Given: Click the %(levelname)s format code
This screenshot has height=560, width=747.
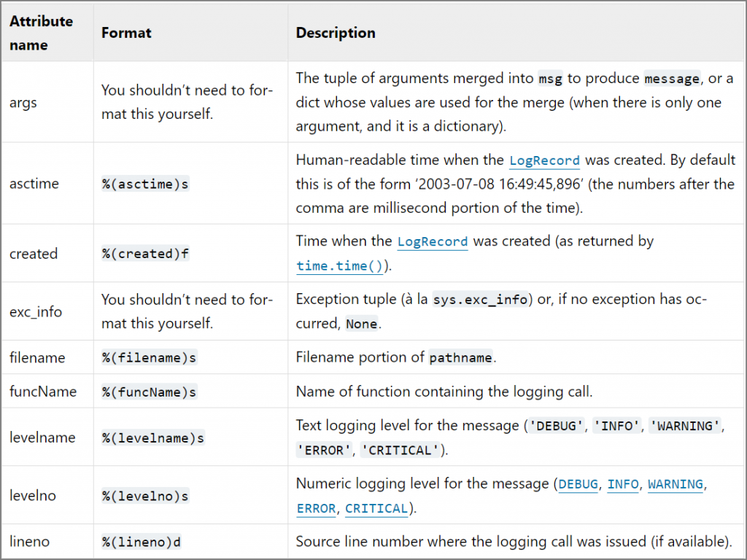Looking at the screenshot, I should [152, 438].
